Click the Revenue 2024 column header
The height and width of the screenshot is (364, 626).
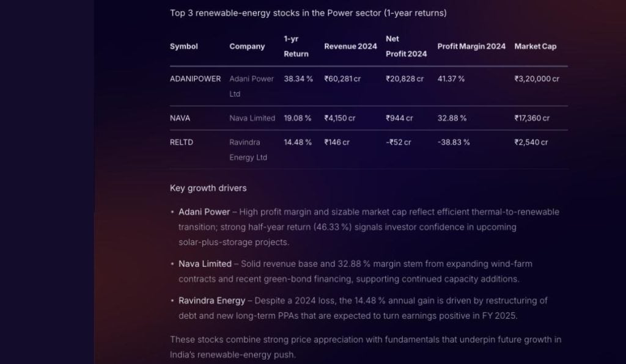pos(350,46)
